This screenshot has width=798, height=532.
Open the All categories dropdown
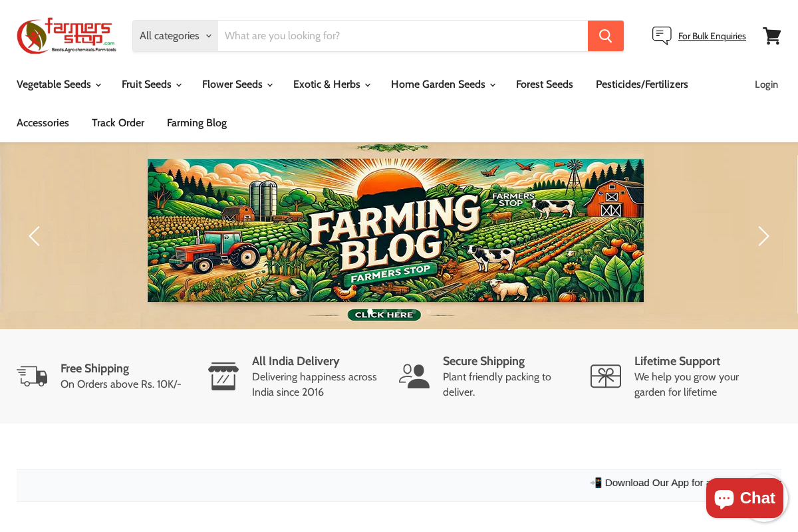[174, 36]
